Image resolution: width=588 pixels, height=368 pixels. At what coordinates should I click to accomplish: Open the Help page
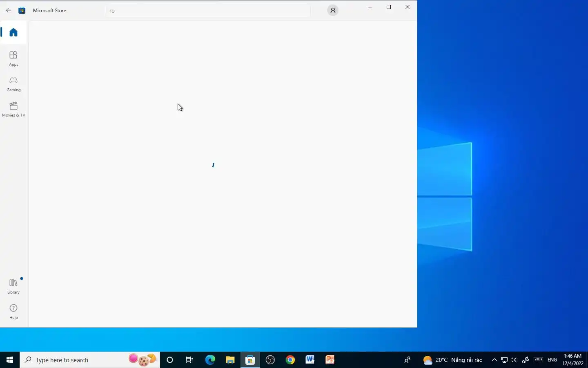(x=13, y=311)
